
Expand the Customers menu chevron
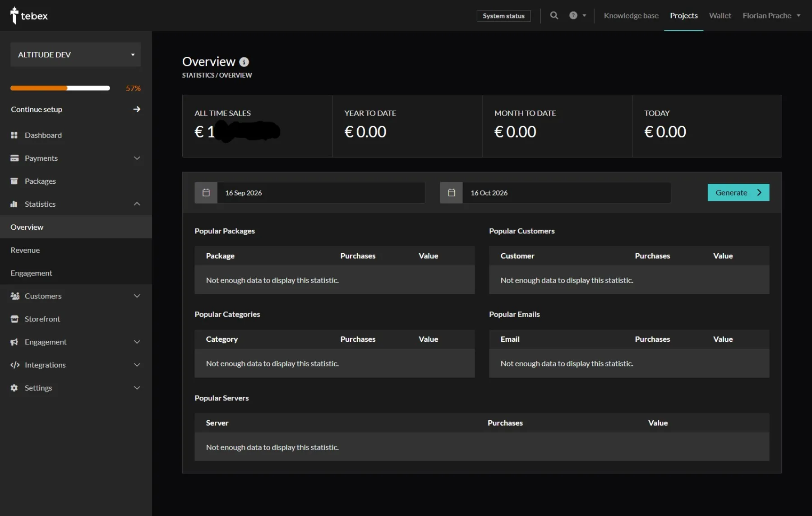[137, 296]
